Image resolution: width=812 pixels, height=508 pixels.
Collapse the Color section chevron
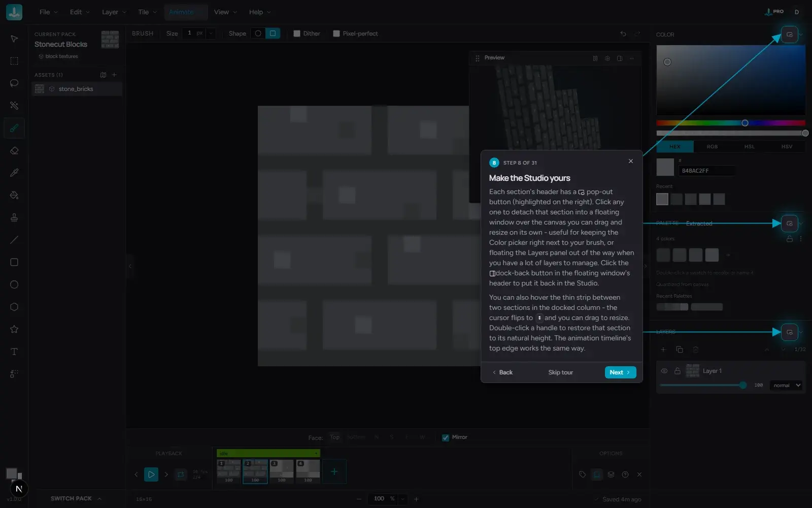tap(801, 35)
